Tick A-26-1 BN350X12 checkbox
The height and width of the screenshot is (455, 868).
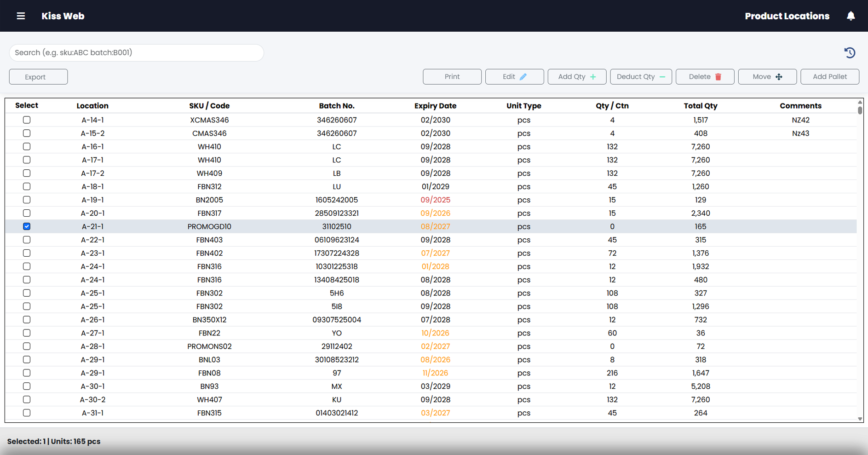[27, 320]
